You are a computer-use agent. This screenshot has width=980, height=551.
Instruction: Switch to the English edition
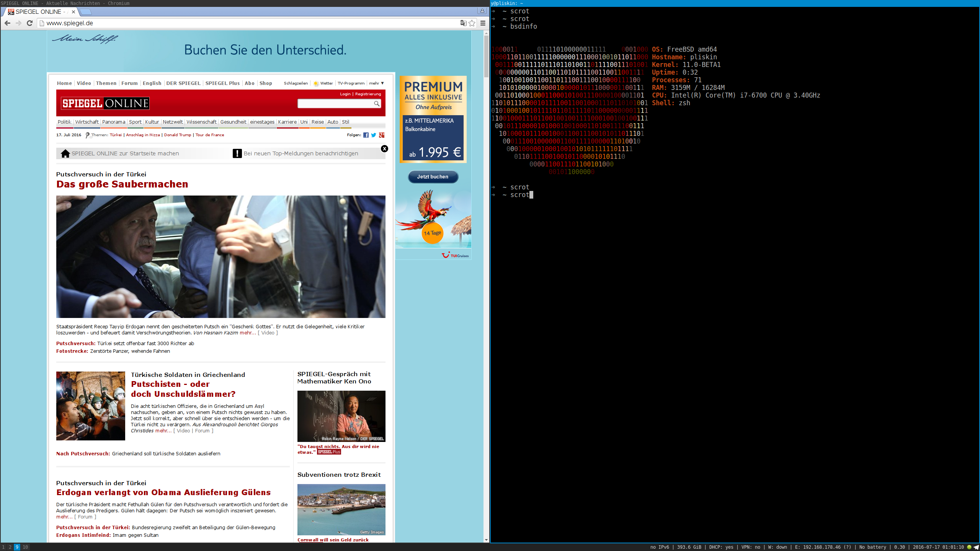click(152, 83)
